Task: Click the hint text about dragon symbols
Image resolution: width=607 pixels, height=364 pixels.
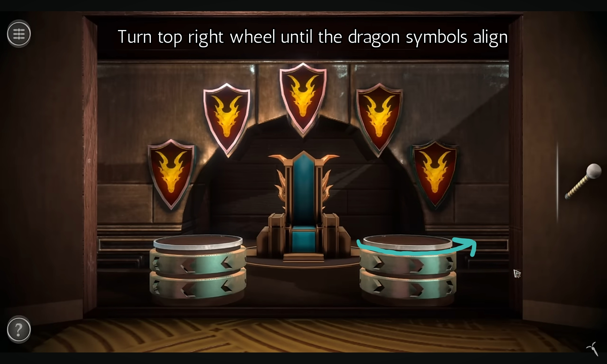Action: (x=313, y=37)
